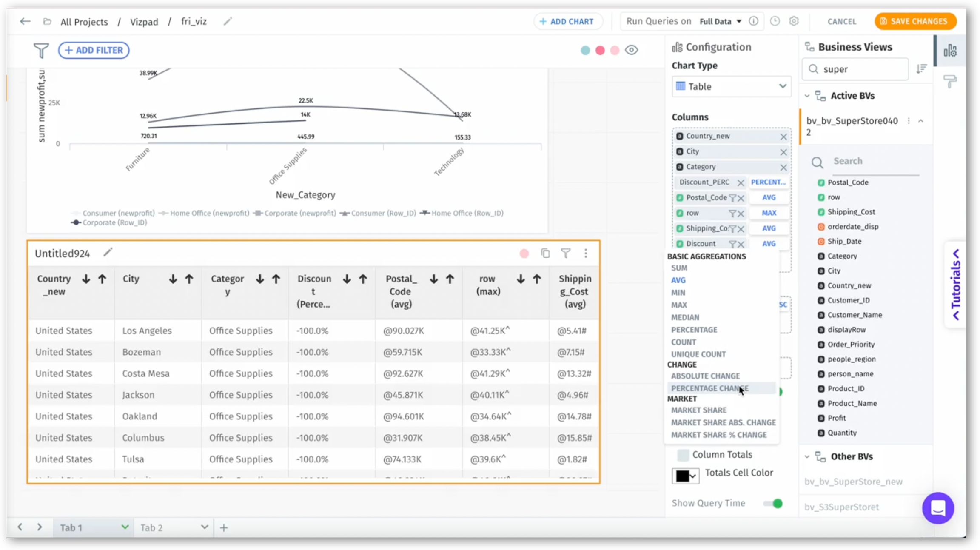Open the Chart Type Table dropdown
Image resolution: width=980 pixels, height=550 pixels.
click(x=731, y=86)
